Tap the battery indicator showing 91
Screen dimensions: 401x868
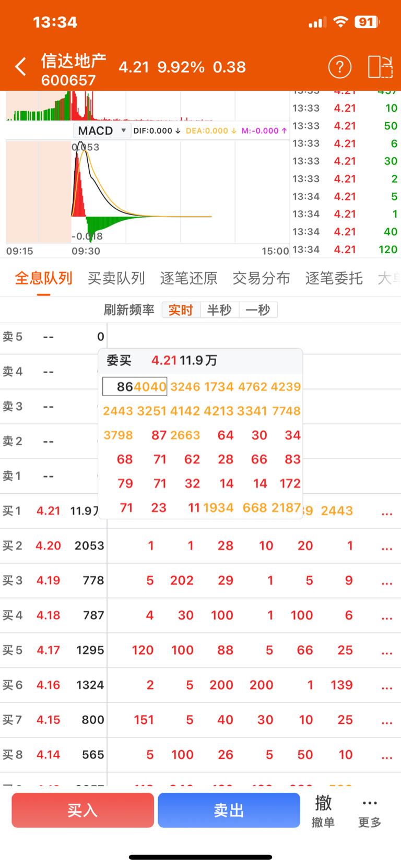pyautogui.click(x=367, y=22)
